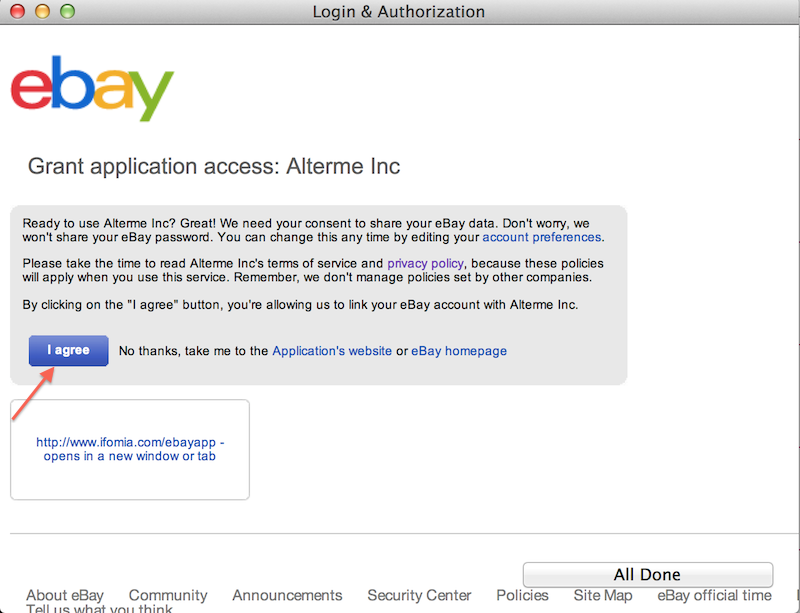Click the eBay official time link
800x613 pixels.
714,595
